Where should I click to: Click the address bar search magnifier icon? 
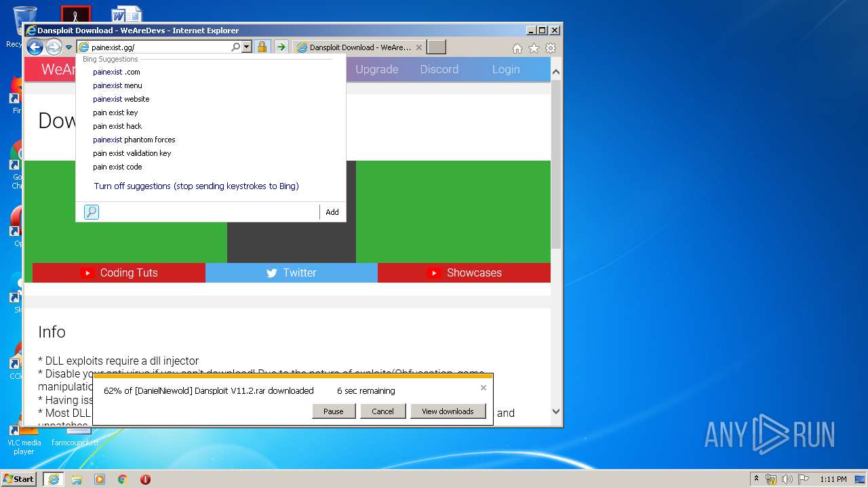(235, 47)
